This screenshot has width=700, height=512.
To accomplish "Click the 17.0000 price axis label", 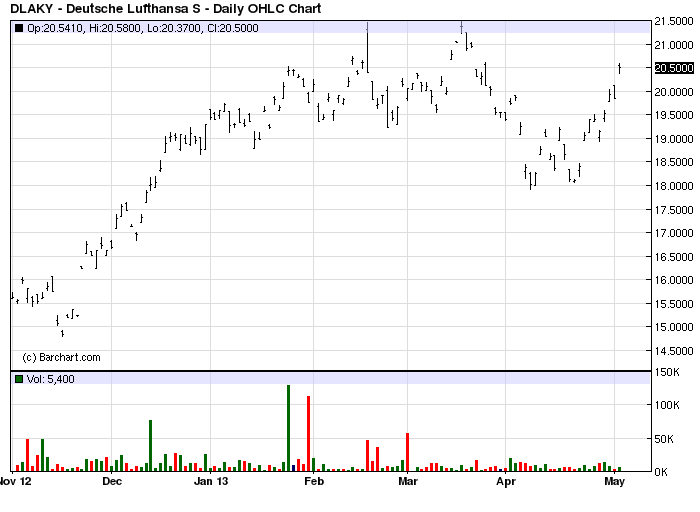I will click(x=674, y=233).
